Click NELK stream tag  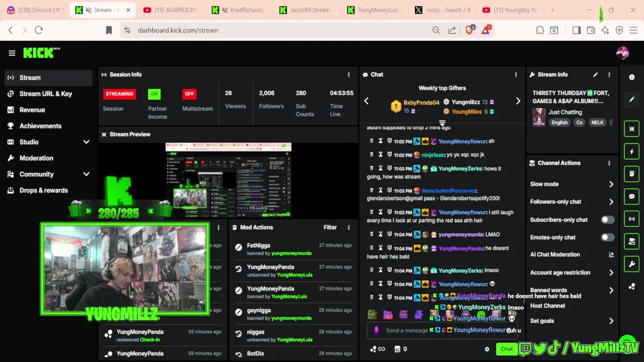tap(597, 123)
